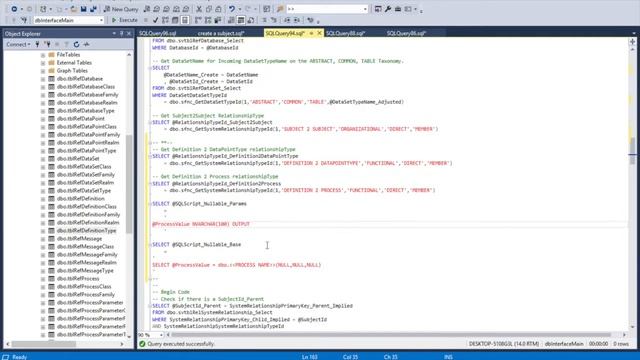640x360 pixels.
Task: Click the Uncomment selected lines icon
Action: (274, 20)
